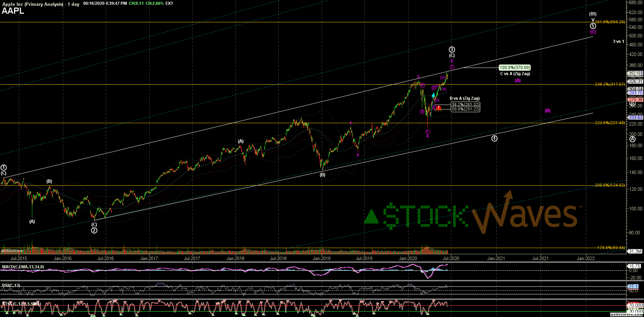
Task: Select the magenta 2 wave label
Action: [358, 155]
